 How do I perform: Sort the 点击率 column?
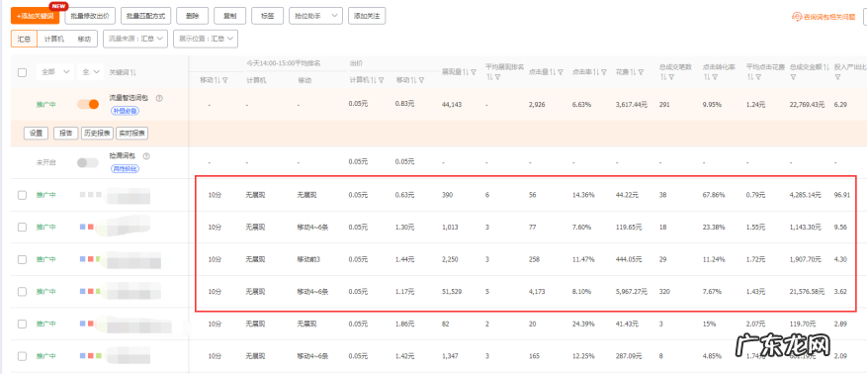pos(595,72)
